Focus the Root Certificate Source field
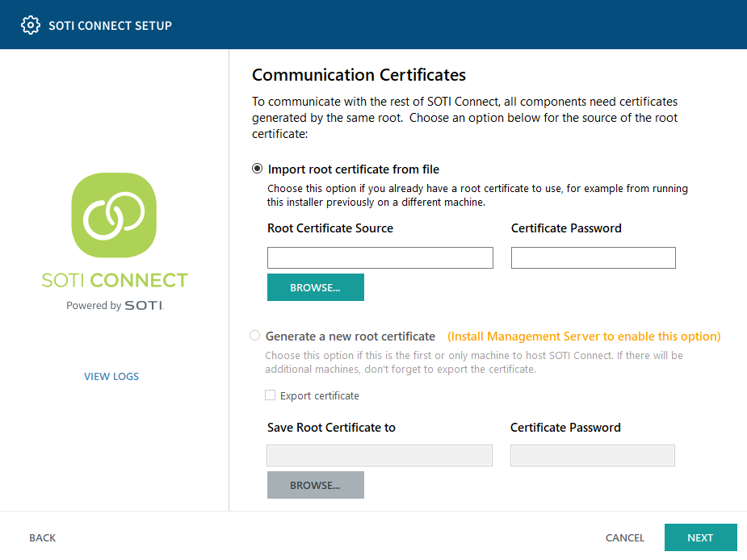Image resolution: width=747 pixels, height=560 pixels. [x=380, y=257]
